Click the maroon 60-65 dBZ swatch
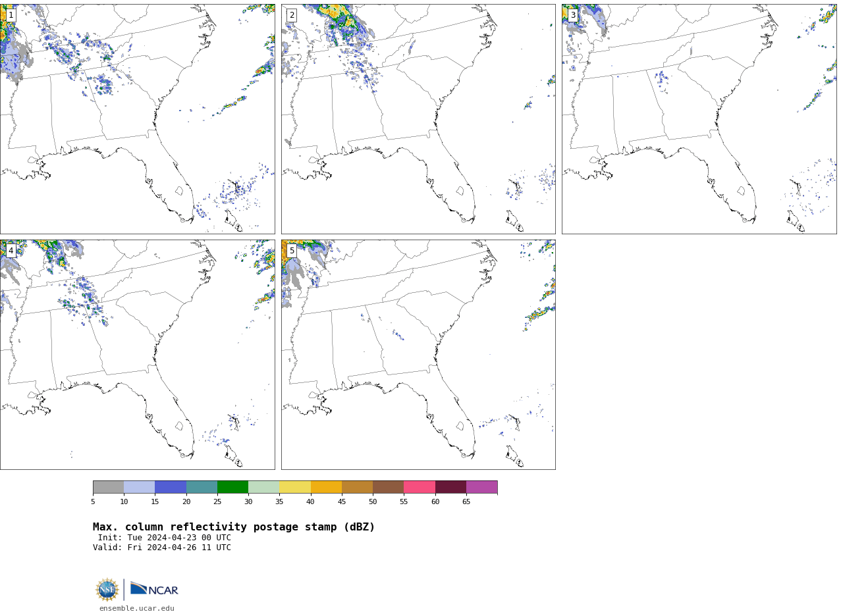843x616 pixels. [450, 487]
